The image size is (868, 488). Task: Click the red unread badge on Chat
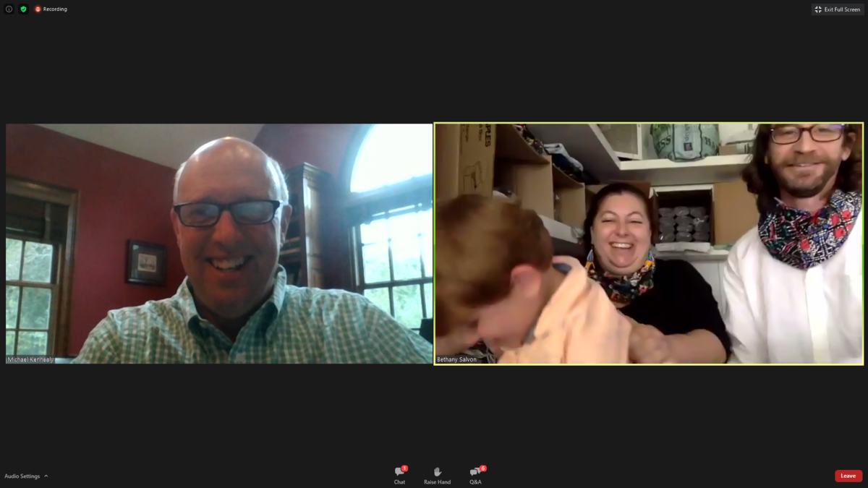[x=404, y=468]
